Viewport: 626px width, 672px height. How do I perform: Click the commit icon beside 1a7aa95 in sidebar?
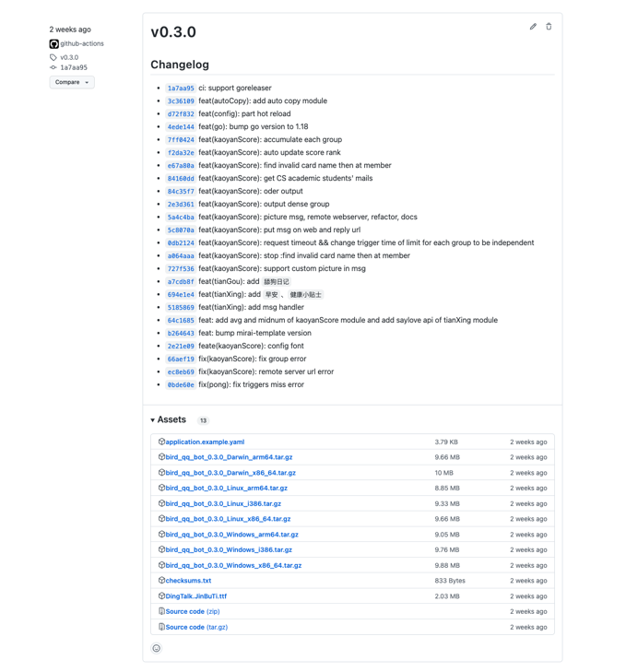coord(53,67)
